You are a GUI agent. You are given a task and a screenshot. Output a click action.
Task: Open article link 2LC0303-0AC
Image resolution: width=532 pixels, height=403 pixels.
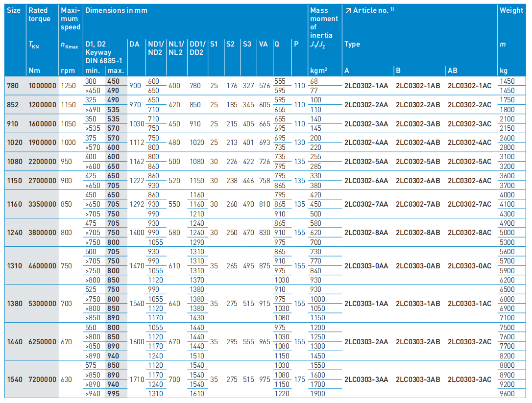469,266
